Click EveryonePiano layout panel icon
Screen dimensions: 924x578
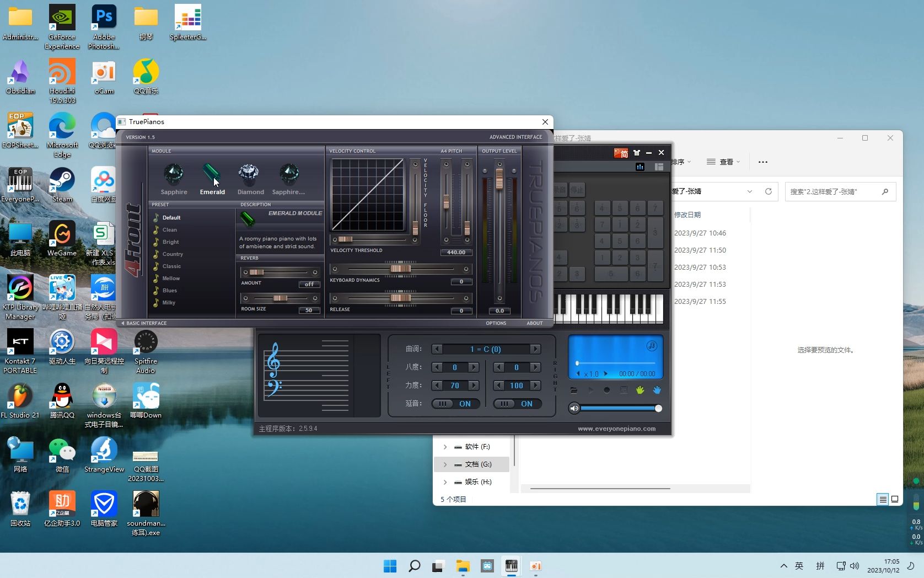tap(659, 167)
